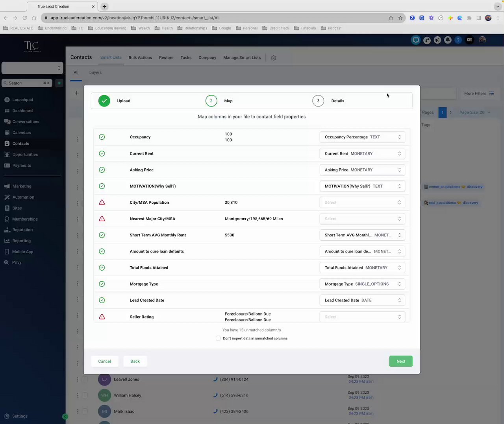Click the Back button

click(x=135, y=361)
